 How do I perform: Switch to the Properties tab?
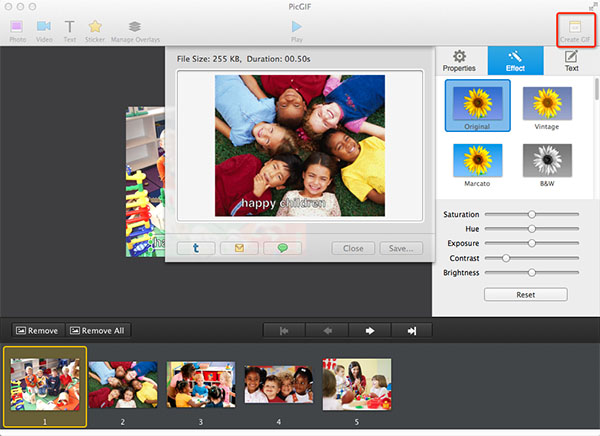(x=459, y=60)
